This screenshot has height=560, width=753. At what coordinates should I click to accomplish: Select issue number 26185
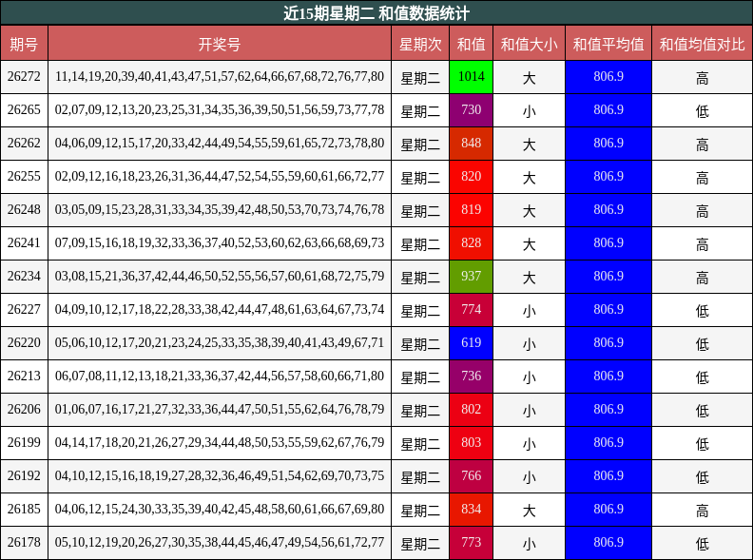(x=24, y=509)
